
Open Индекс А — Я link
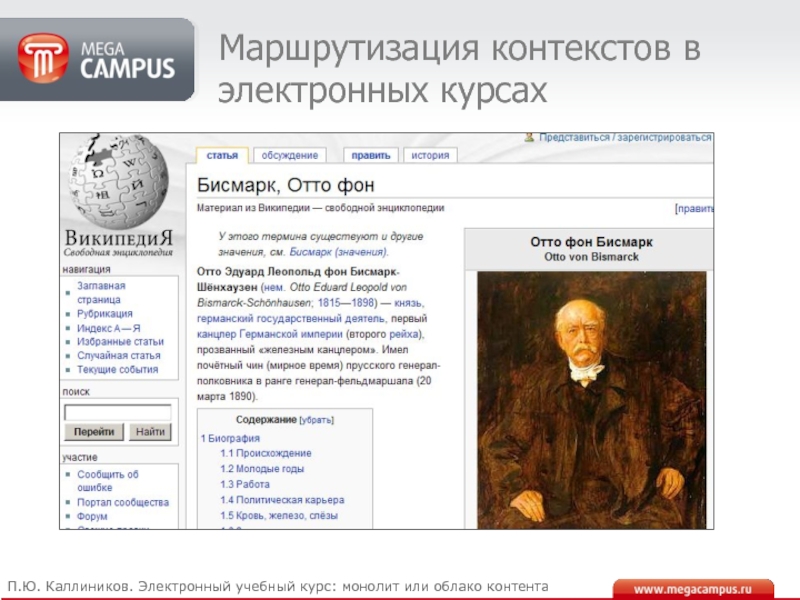[109, 328]
